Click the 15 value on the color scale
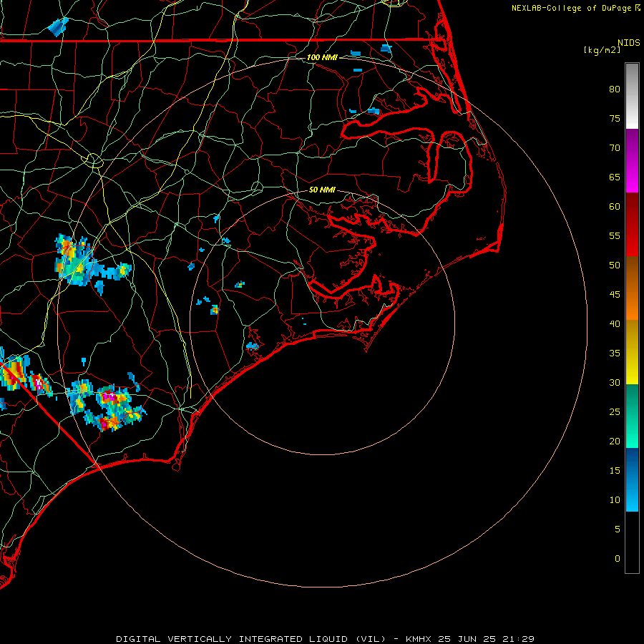The height and width of the screenshot is (644, 644). pos(615,471)
